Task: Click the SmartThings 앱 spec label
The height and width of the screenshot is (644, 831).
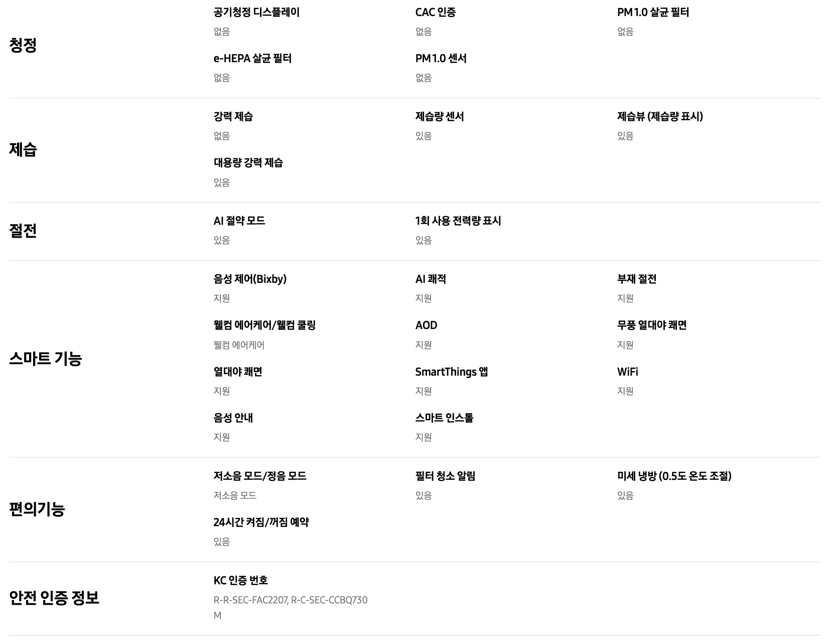Action: [x=452, y=372]
